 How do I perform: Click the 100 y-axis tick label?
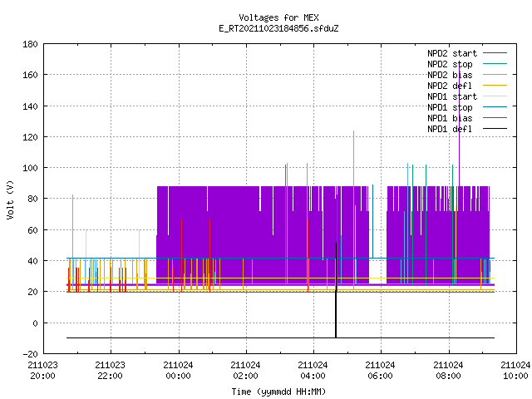click(30, 168)
